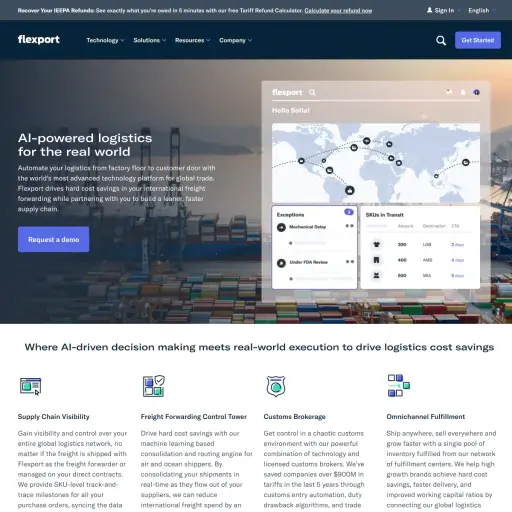This screenshot has height=512, width=512.
Task: Click the '3 days' ETA value
Action: point(457,245)
